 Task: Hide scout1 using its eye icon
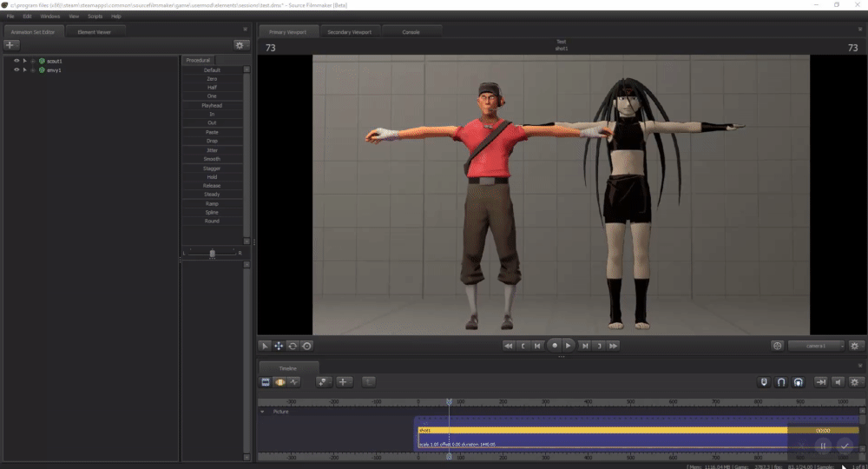pyautogui.click(x=16, y=61)
